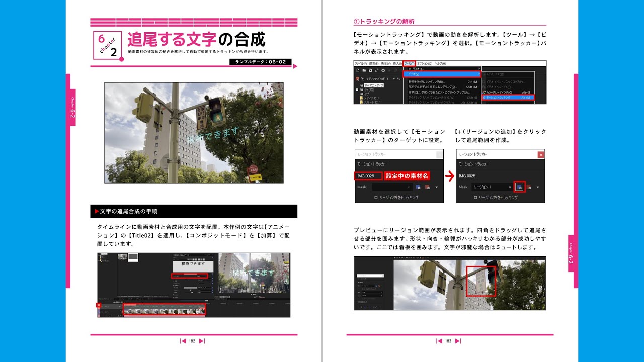Click the video preview with green 横断できます text
This screenshot has height=362, width=644.
(254, 272)
